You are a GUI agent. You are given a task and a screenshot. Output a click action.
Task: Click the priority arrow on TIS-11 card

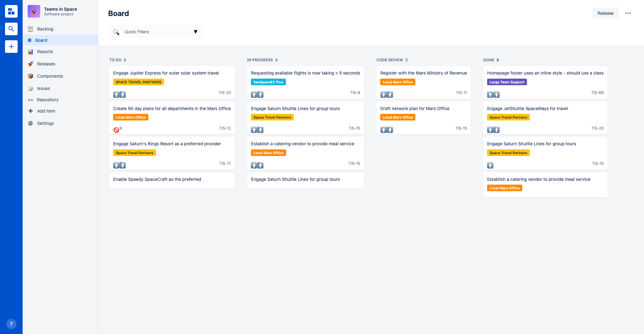387,94
